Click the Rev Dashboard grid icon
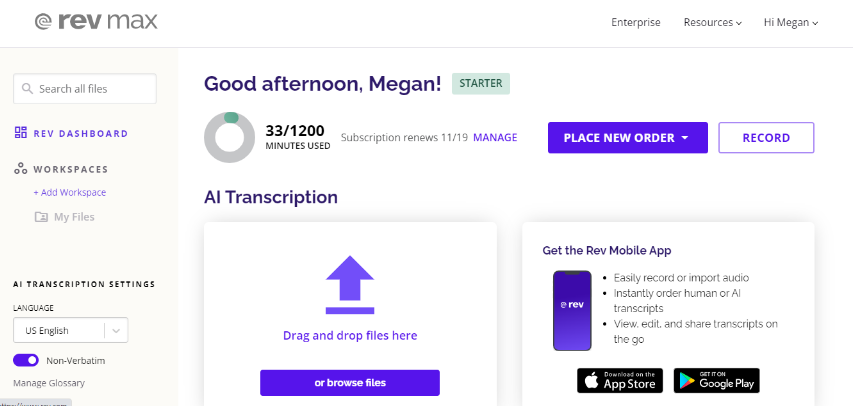 21,133
